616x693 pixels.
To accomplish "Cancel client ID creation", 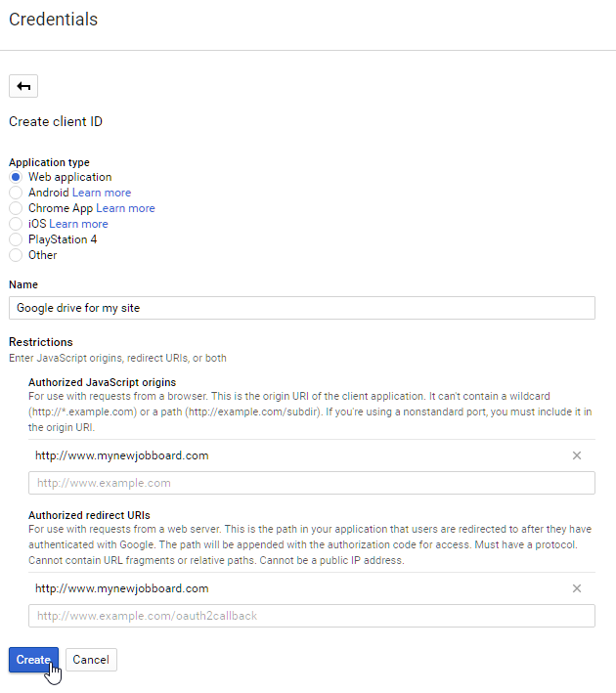I will click(x=91, y=660).
